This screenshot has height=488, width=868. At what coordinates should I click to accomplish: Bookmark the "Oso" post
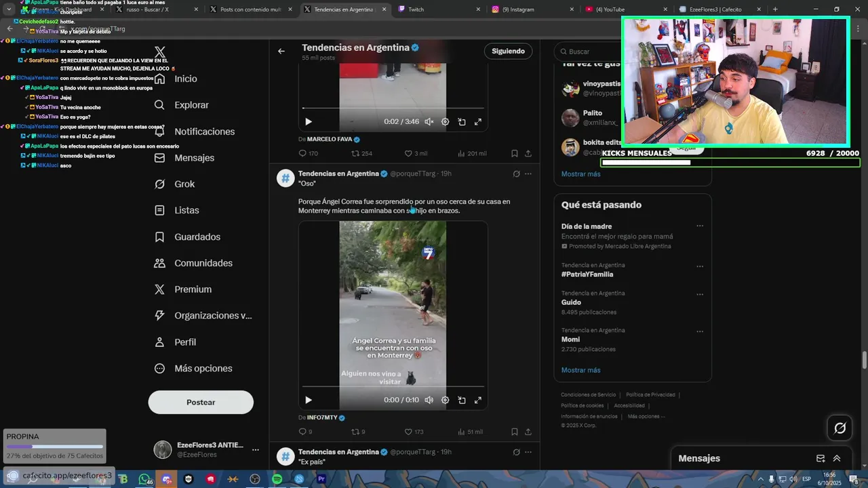[515, 432]
